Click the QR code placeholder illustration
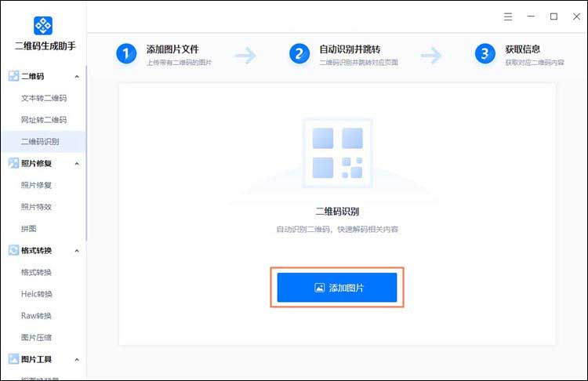This screenshot has width=588, height=381. [x=337, y=153]
